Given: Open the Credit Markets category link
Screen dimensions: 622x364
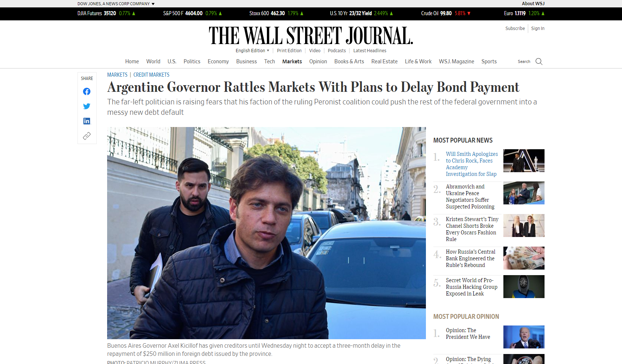Looking at the screenshot, I should click(151, 75).
